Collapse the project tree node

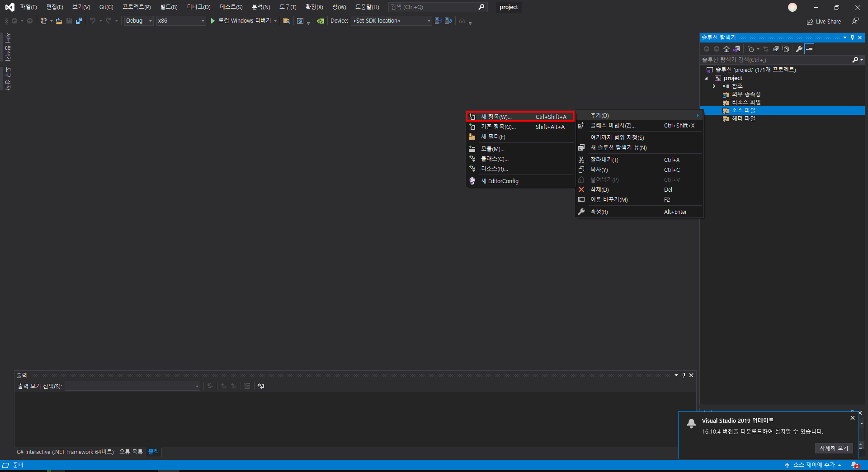[x=706, y=78]
